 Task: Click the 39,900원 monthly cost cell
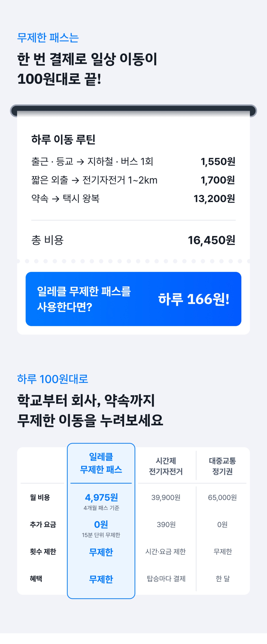point(166,498)
